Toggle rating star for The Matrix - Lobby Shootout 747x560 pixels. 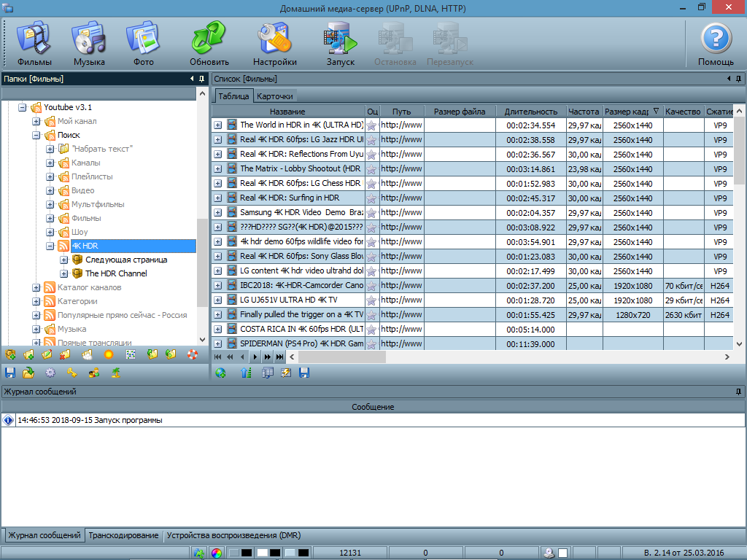[372, 168]
